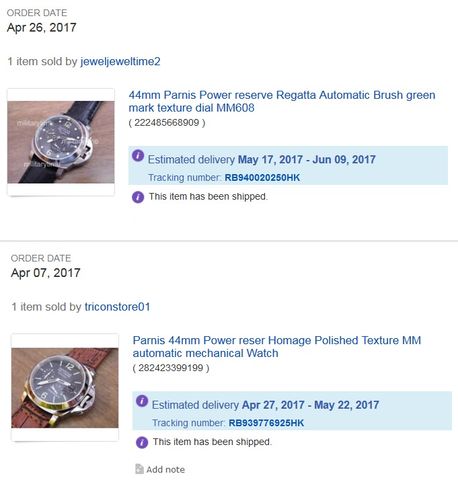The image size is (458, 480).
Task: Click info icon beside May 17 estimated delivery
Action: point(138,156)
